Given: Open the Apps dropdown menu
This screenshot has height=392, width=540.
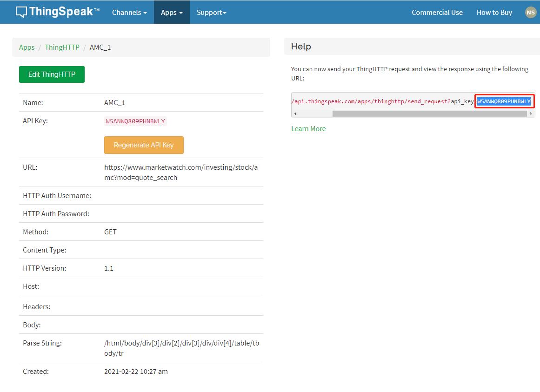Looking at the screenshot, I should [171, 13].
